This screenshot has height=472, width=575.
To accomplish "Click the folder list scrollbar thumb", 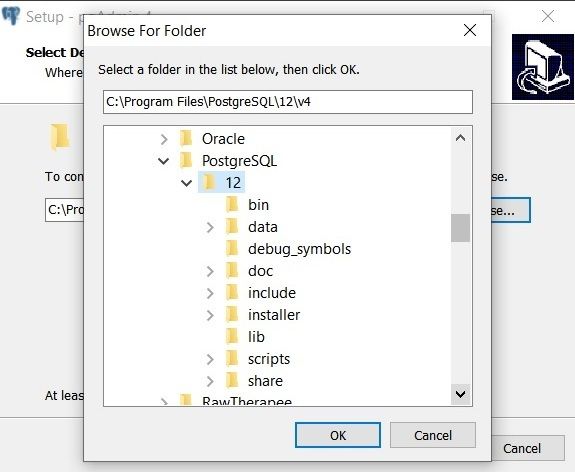I will coord(461,228).
